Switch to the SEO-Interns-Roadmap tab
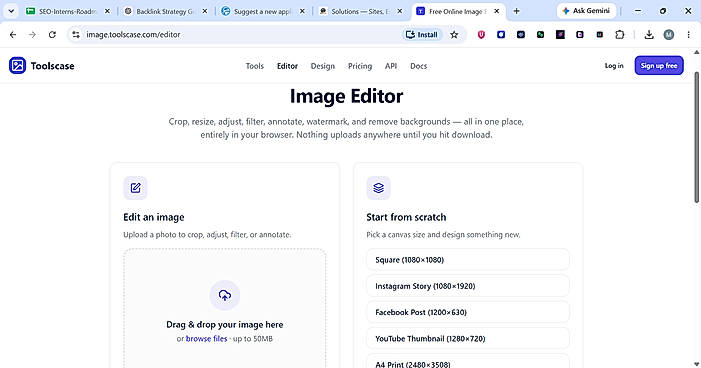701x368 pixels. tap(68, 11)
